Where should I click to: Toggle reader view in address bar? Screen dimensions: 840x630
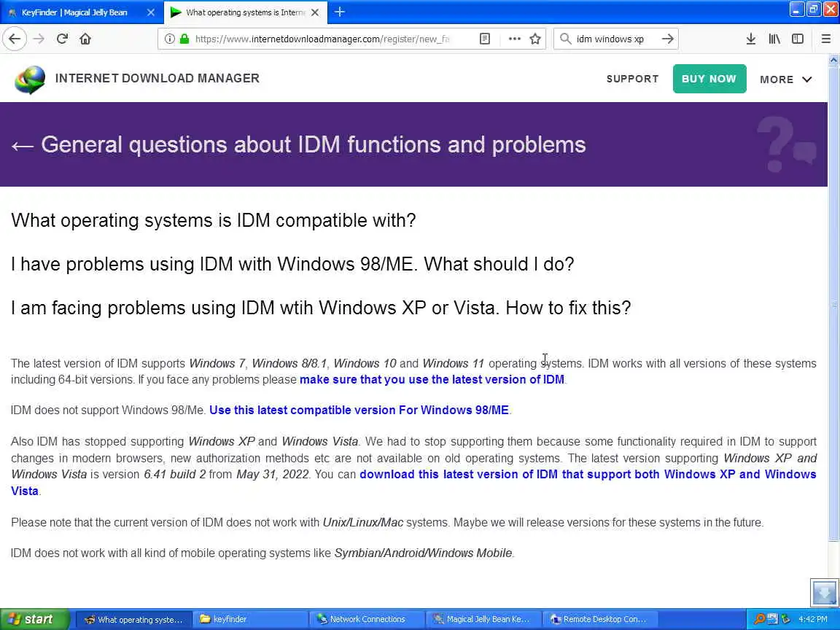tap(485, 39)
